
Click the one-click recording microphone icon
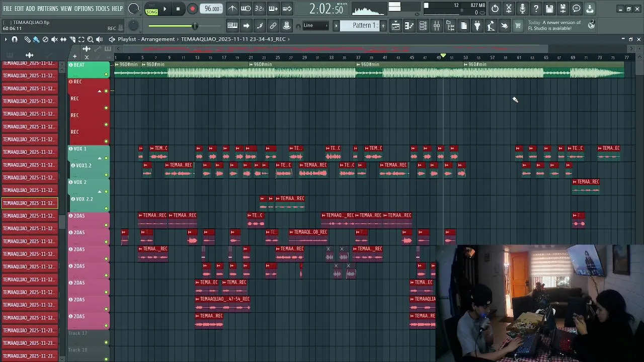click(522, 9)
